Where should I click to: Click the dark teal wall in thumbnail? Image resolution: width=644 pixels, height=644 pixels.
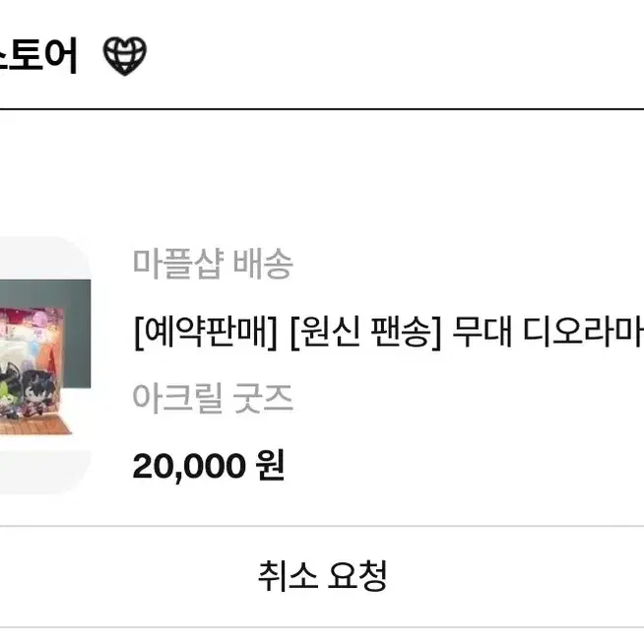pyautogui.click(x=76, y=333)
